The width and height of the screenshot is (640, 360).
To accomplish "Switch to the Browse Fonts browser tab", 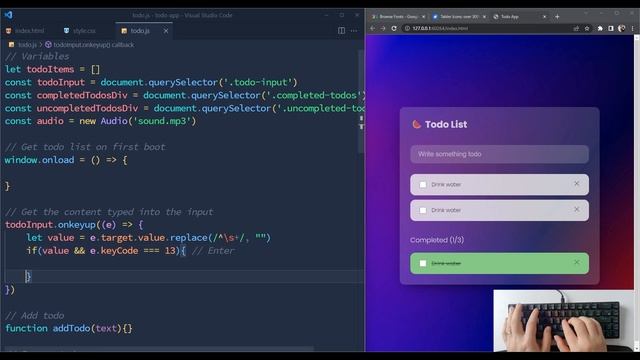I will (398, 17).
